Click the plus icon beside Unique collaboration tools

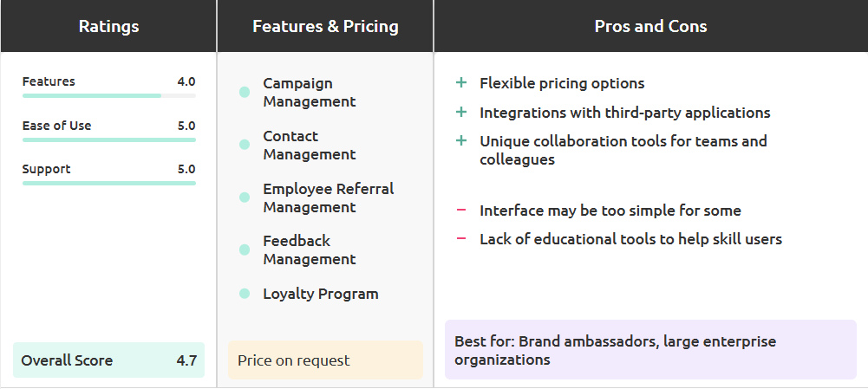[460, 141]
